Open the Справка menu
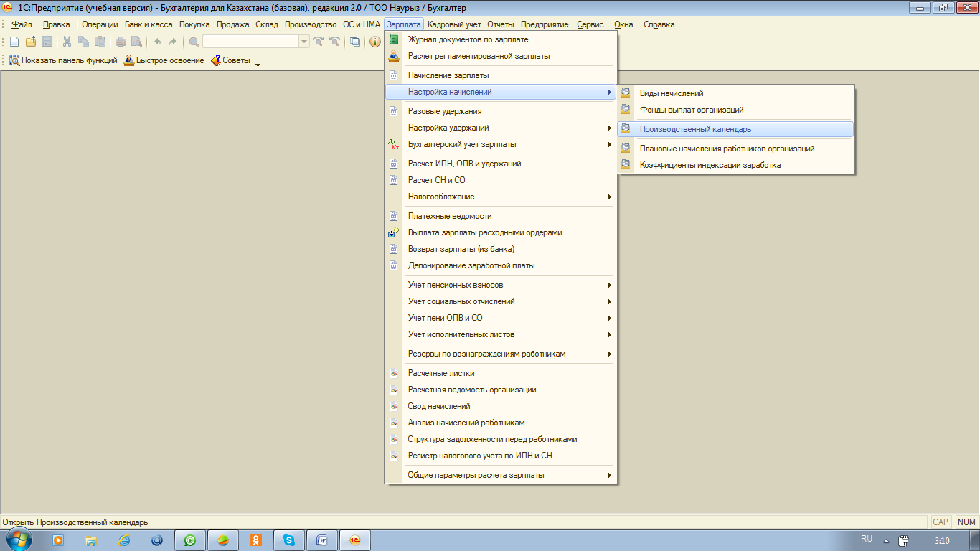The image size is (980, 551). 659,24
